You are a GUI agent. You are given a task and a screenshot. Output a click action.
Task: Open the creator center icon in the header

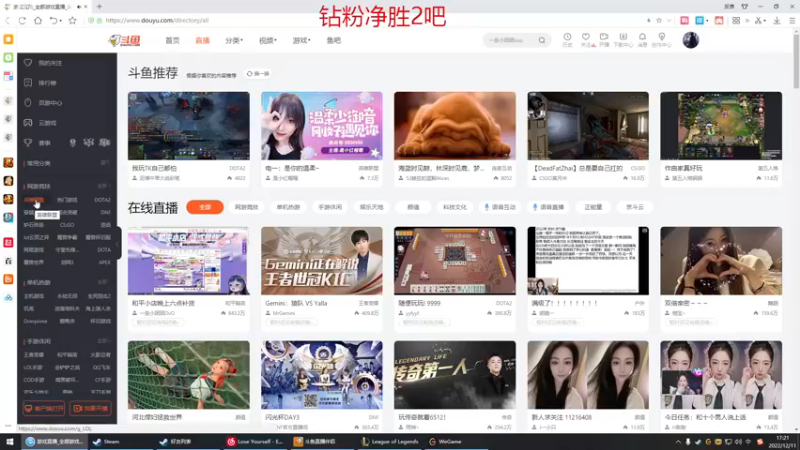click(662, 37)
